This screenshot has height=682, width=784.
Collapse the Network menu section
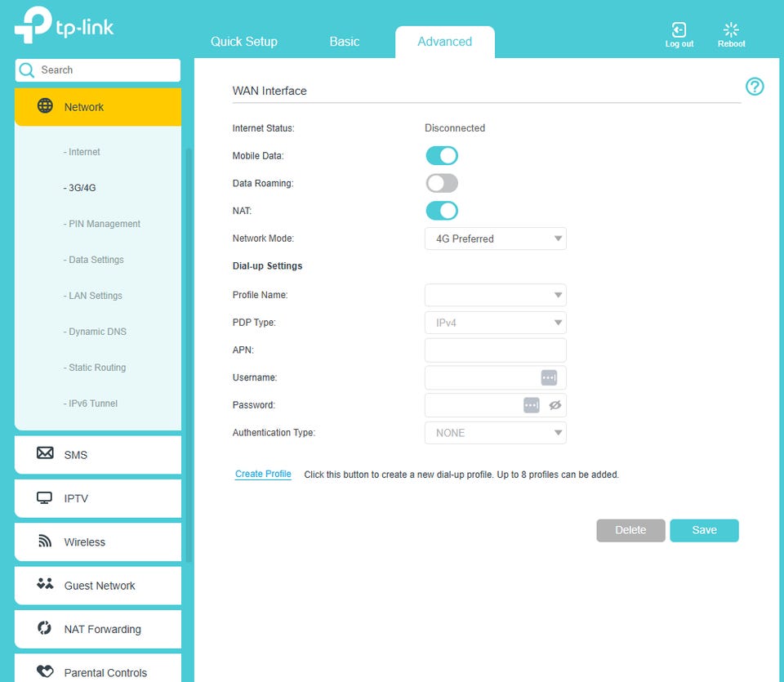pos(98,107)
